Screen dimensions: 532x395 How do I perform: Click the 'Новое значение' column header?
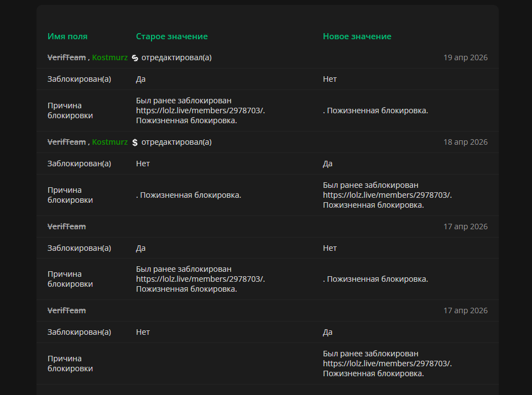tap(357, 36)
